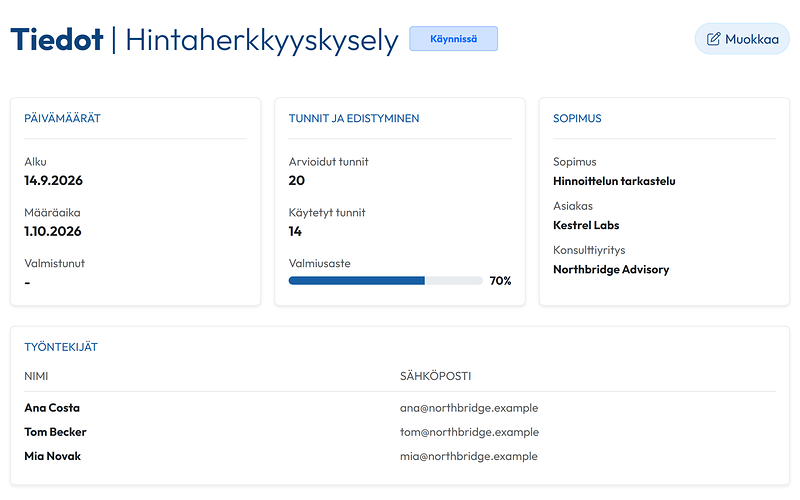The image size is (800, 500).
Task: Click the Valmiusaste progress bar
Action: [x=385, y=281]
